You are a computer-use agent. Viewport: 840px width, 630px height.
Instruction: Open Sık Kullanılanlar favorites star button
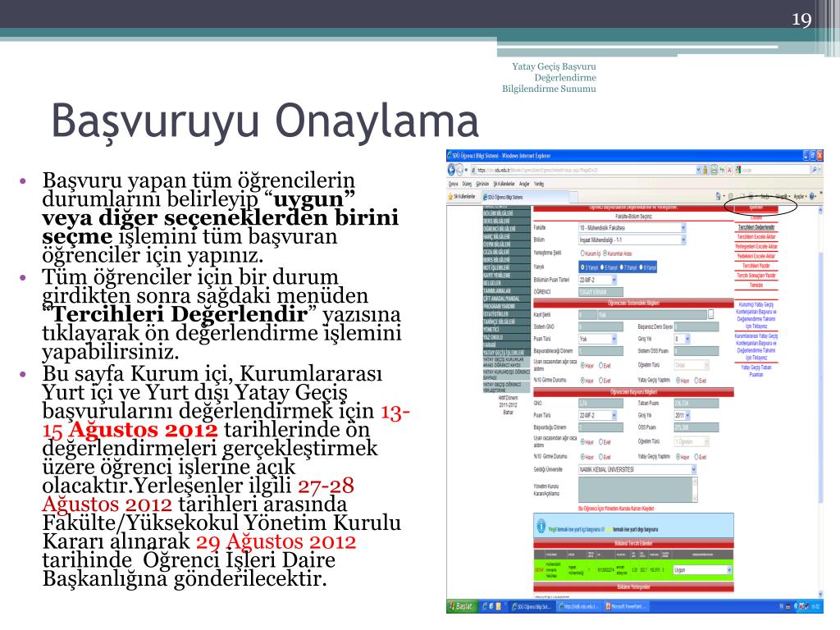coord(461,197)
